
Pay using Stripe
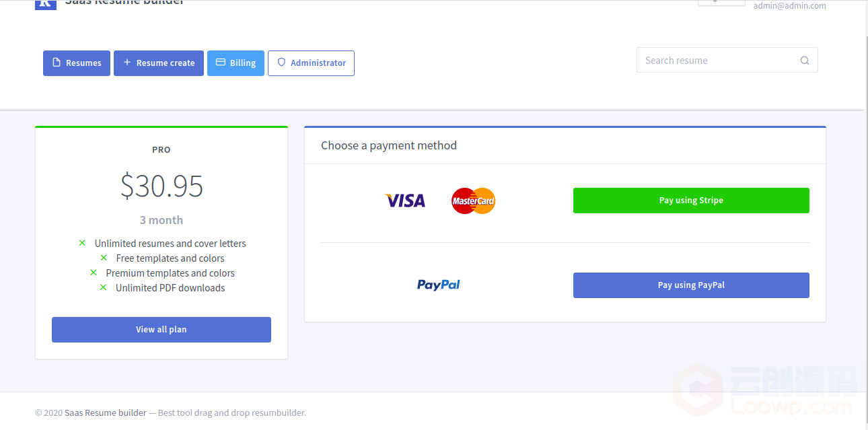coord(691,201)
